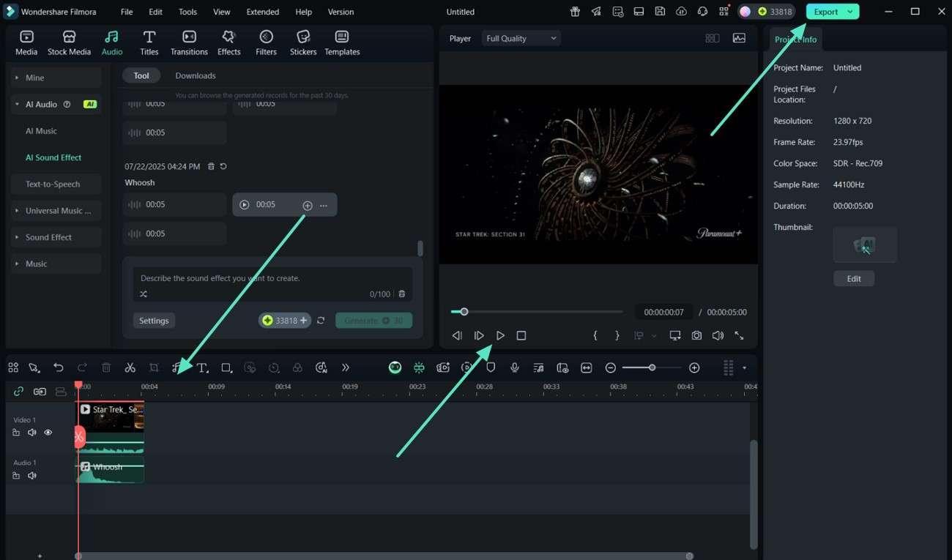The image size is (952, 560).
Task: Click the Export button
Action: (826, 12)
